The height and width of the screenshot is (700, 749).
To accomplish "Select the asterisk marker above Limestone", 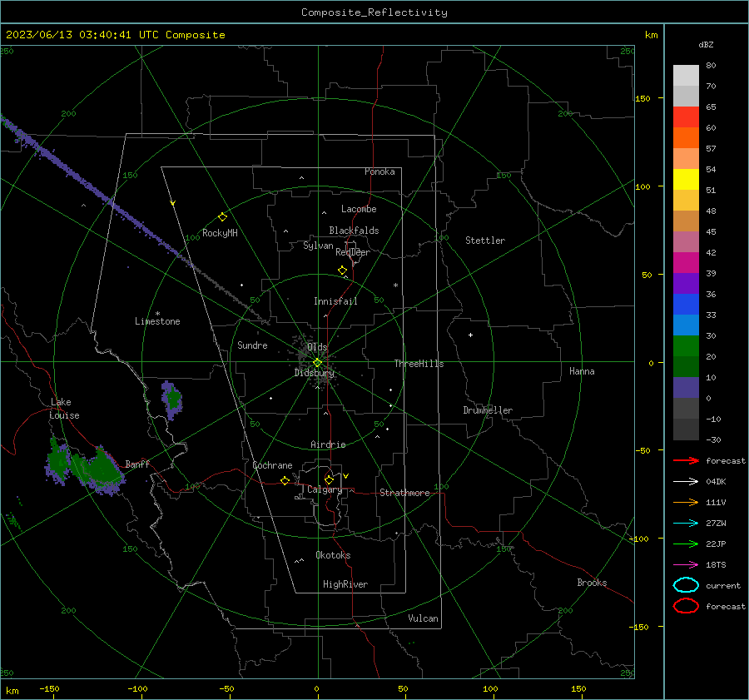I will 157,314.
